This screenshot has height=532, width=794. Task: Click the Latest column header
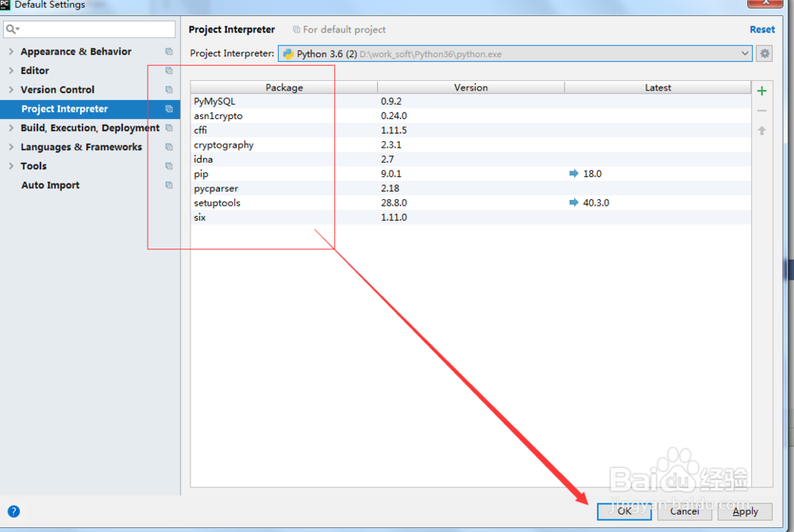pyautogui.click(x=657, y=87)
